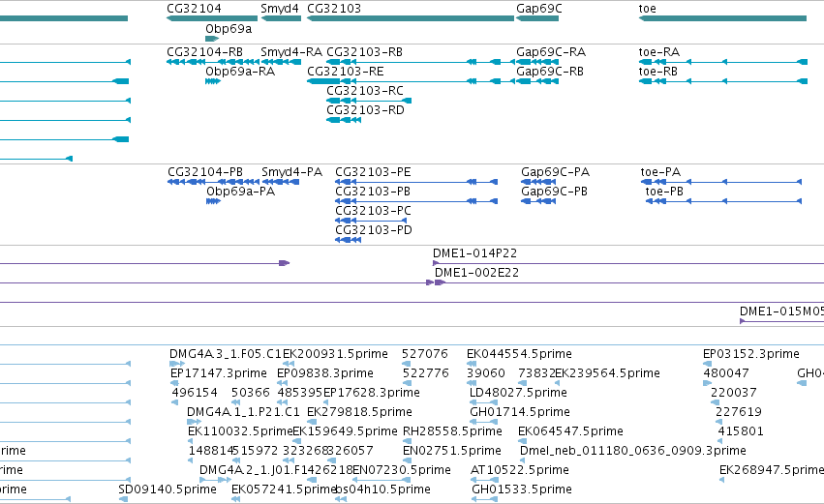Select the 480047 insertion label
This screenshot has height=504, width=824.
726,373
